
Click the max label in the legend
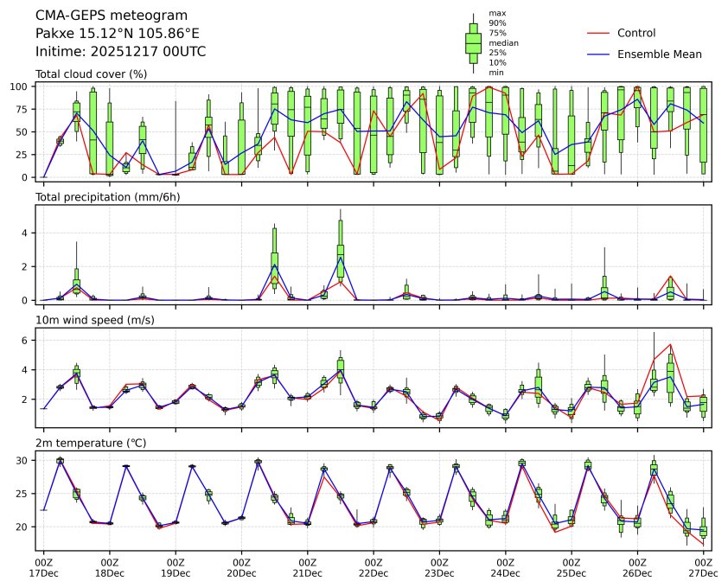point(495,13)
